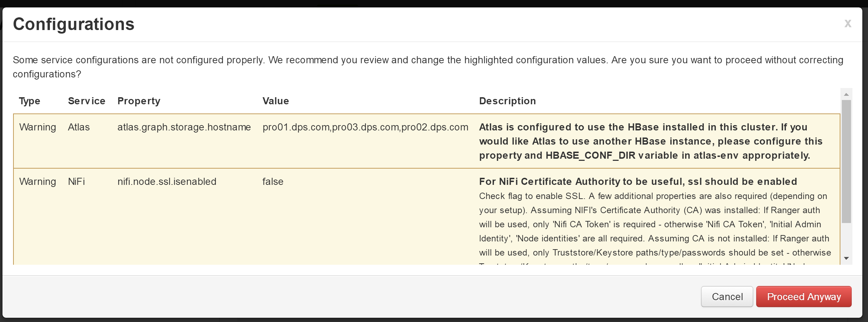Click the pro01.dps.com hostname value

pyautogui.click(x=365, y=127)
